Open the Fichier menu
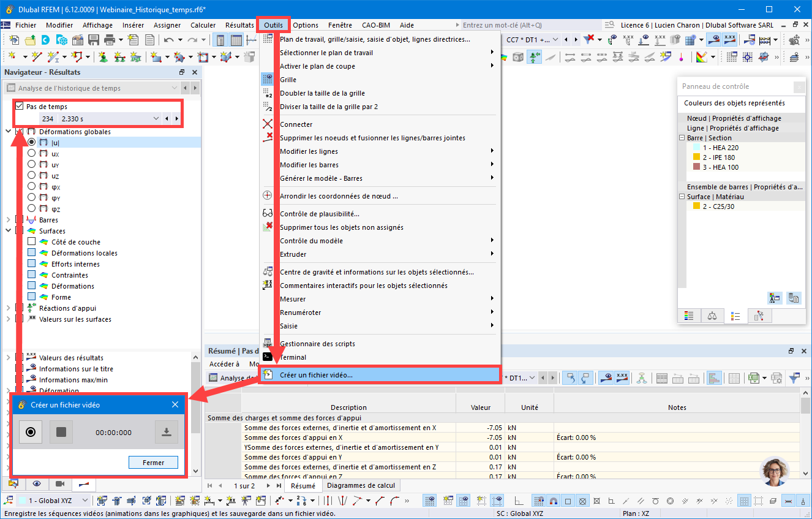Screen dimensions: 812x519 tap(26, 25)
